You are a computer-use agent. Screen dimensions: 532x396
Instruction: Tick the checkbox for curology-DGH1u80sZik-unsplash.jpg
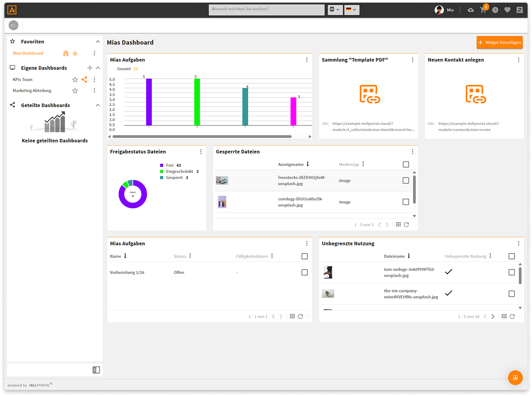point(406,202)
